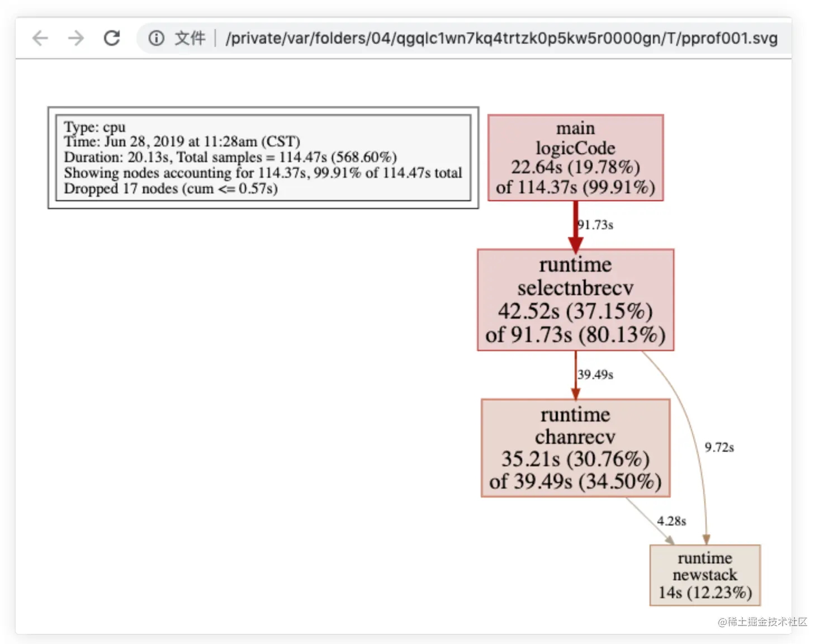The width and height of the screenshot is (824, 644).
Task: Select the runtime chanrecv node
Action: [x=575, y=448]
